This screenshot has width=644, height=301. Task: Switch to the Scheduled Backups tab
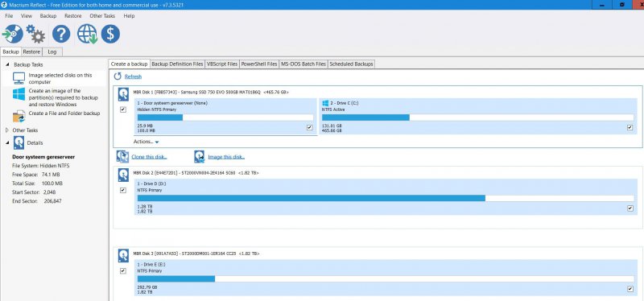coord(351,64)
